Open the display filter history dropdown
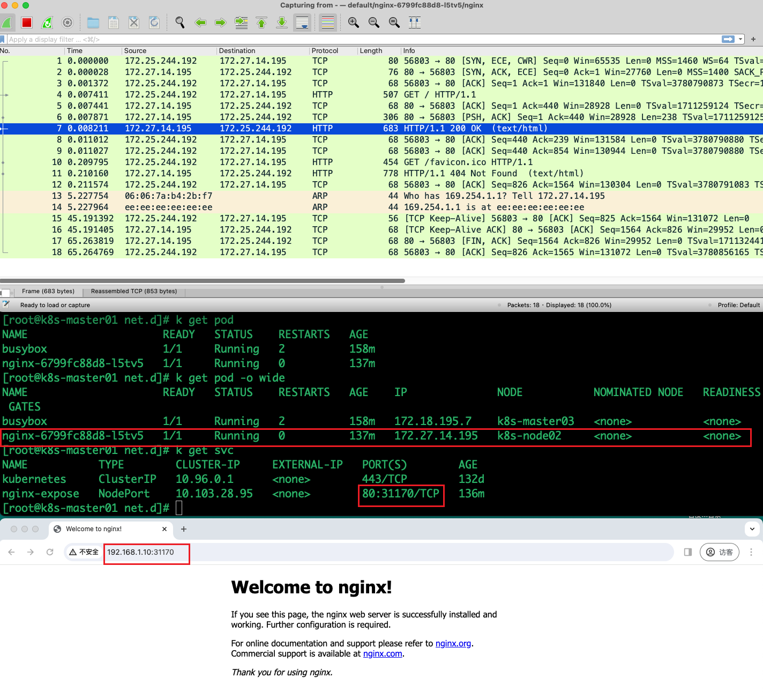 [741, 39]
